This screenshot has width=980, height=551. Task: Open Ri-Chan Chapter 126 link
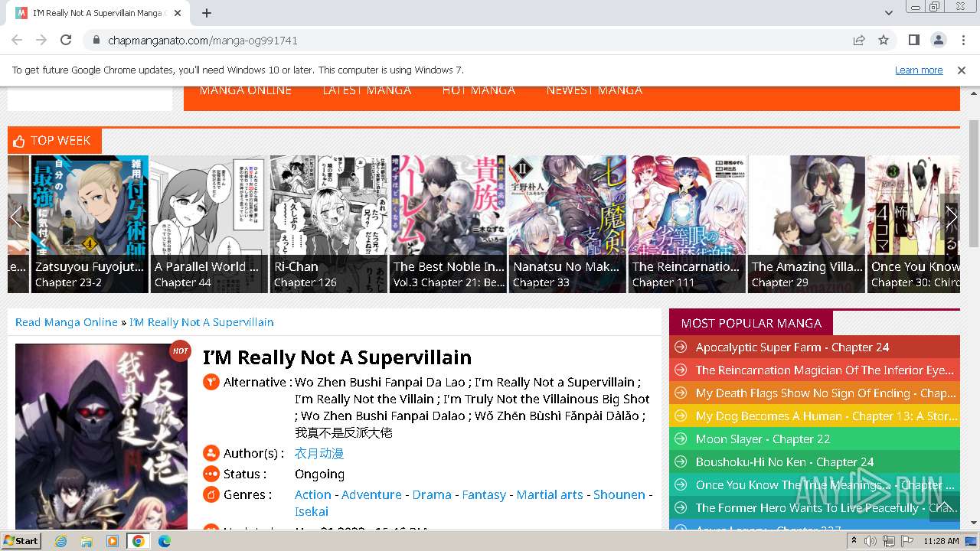(305, 282)
